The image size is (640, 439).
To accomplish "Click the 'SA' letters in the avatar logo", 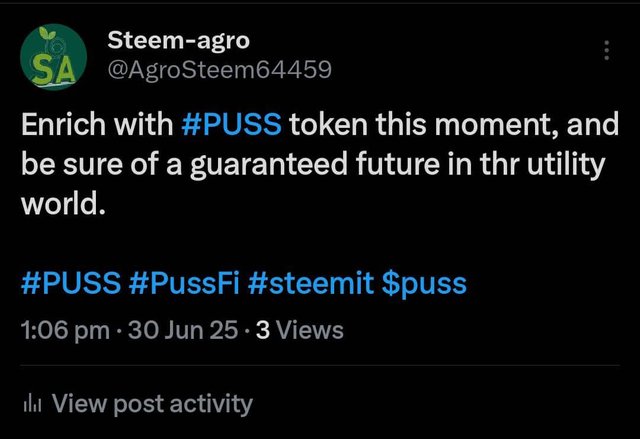I will [x=53, y=70].
